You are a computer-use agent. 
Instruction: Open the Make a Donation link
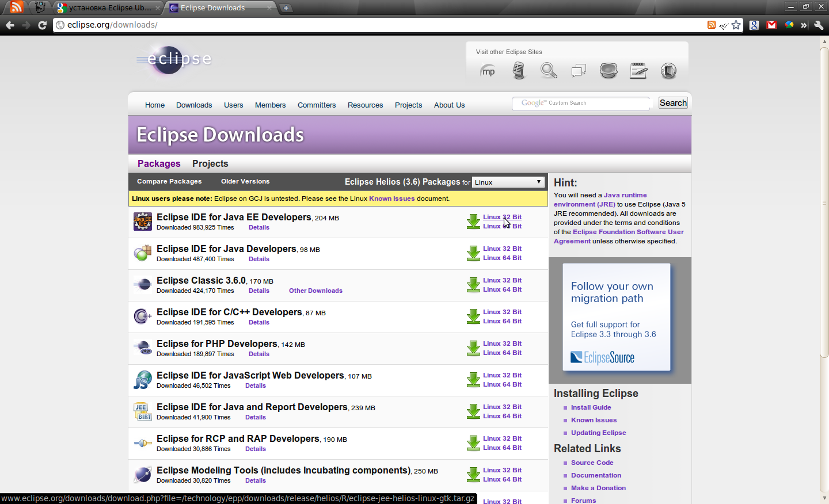[598, 488]
